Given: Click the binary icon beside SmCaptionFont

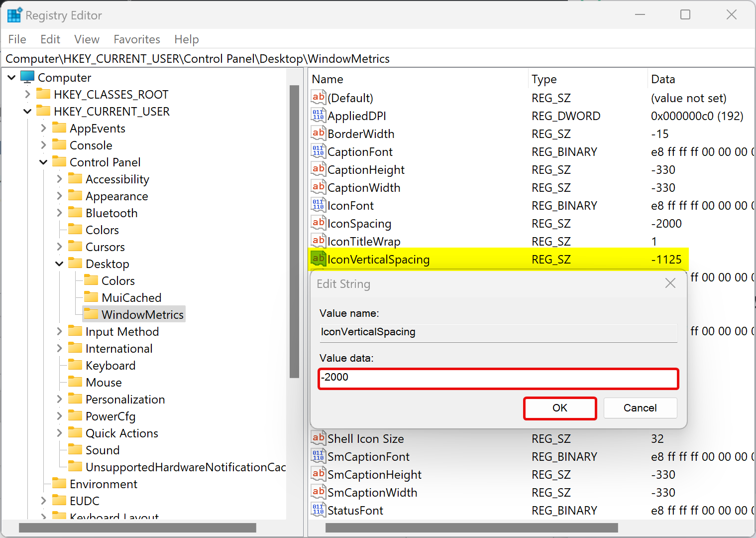Looking at the screenshot, I should (x=319, y=456).
